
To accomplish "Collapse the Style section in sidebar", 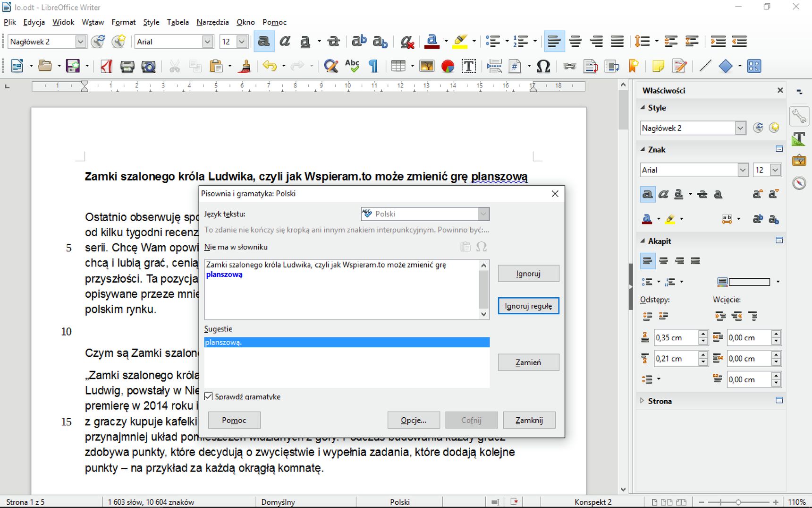I will (643, 108).
